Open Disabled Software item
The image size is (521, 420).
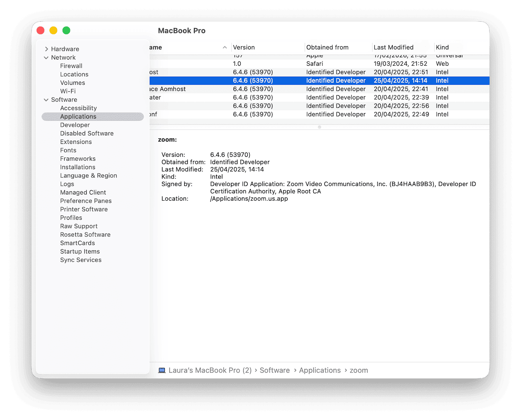[87, 133]
